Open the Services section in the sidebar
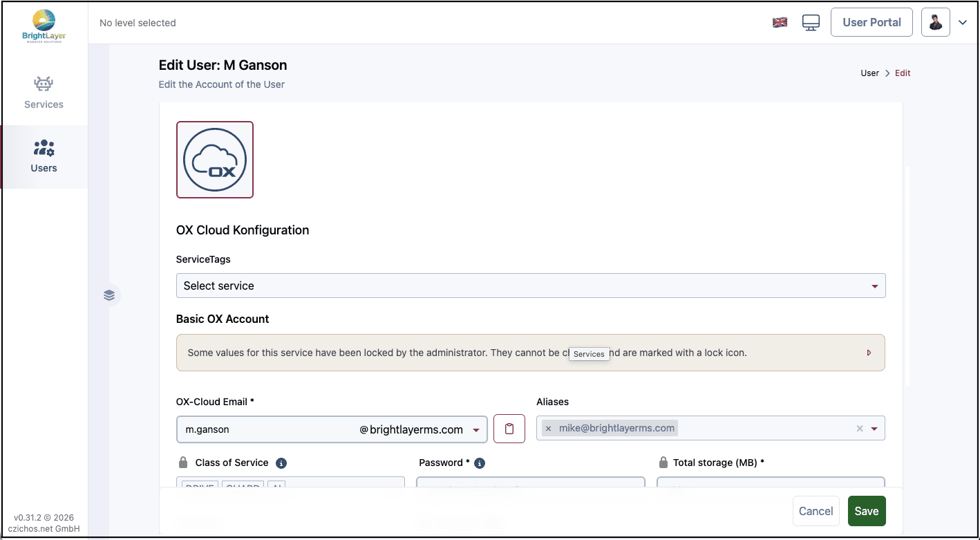Viewport: 980px width, 540px height. [x=44, y=93]
